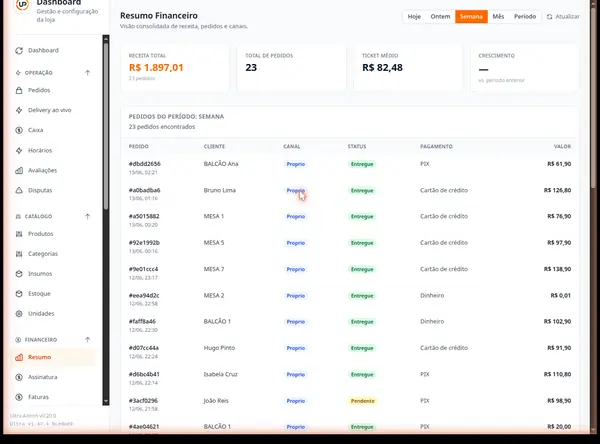The height and width of the screenshot is (444, 600).
Task: Click the Unidades gear icon
Action: (x=19, y=313)
